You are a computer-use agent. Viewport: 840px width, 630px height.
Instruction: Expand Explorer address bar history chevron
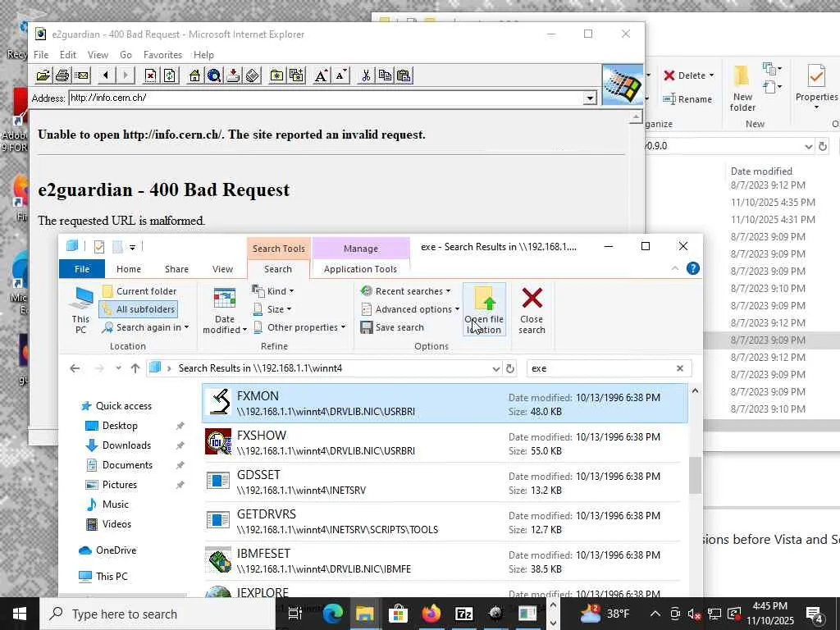point(496,368)
